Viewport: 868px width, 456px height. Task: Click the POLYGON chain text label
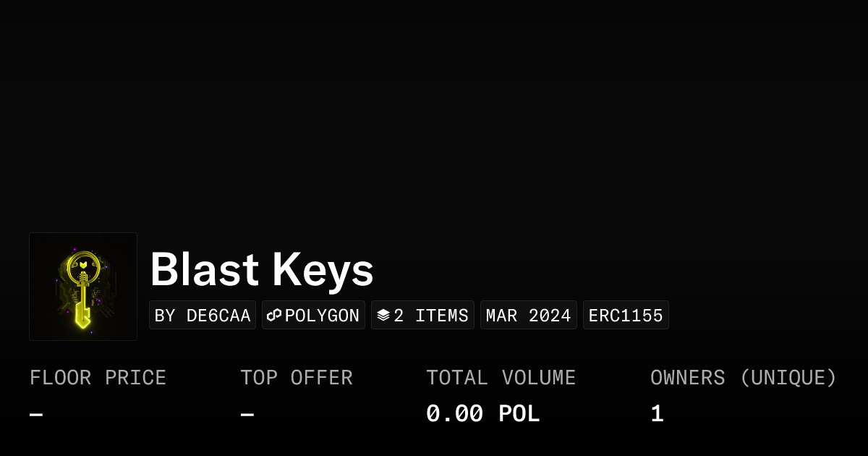coord(322,316)
